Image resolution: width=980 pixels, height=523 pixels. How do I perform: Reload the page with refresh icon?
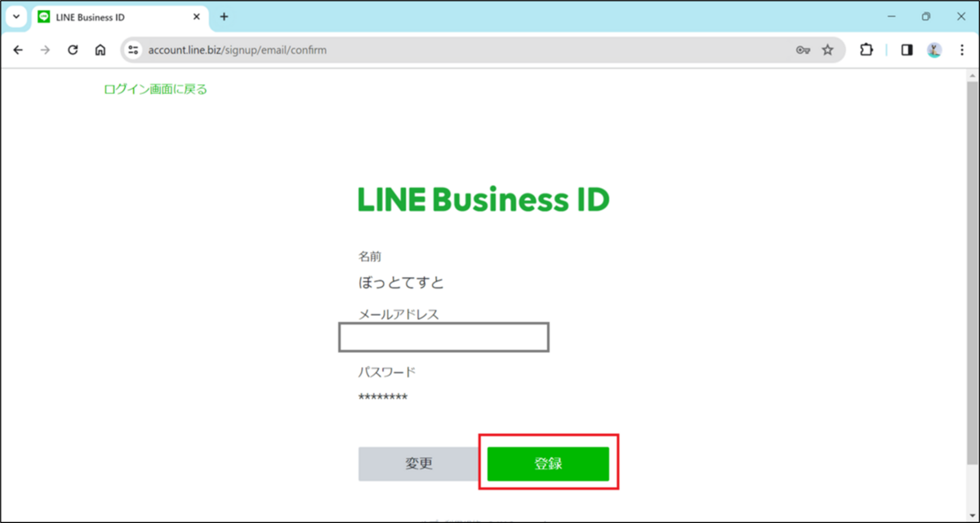tap(73, 50)
